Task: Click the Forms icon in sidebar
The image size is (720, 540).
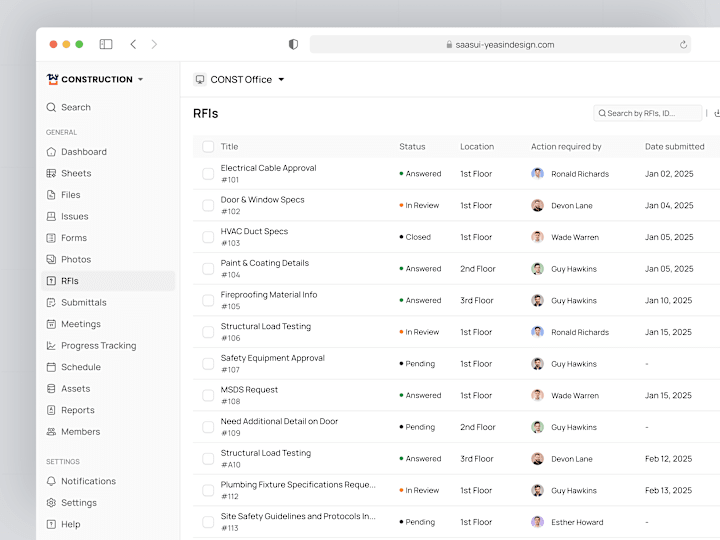Action: click(x=51, y=238)
